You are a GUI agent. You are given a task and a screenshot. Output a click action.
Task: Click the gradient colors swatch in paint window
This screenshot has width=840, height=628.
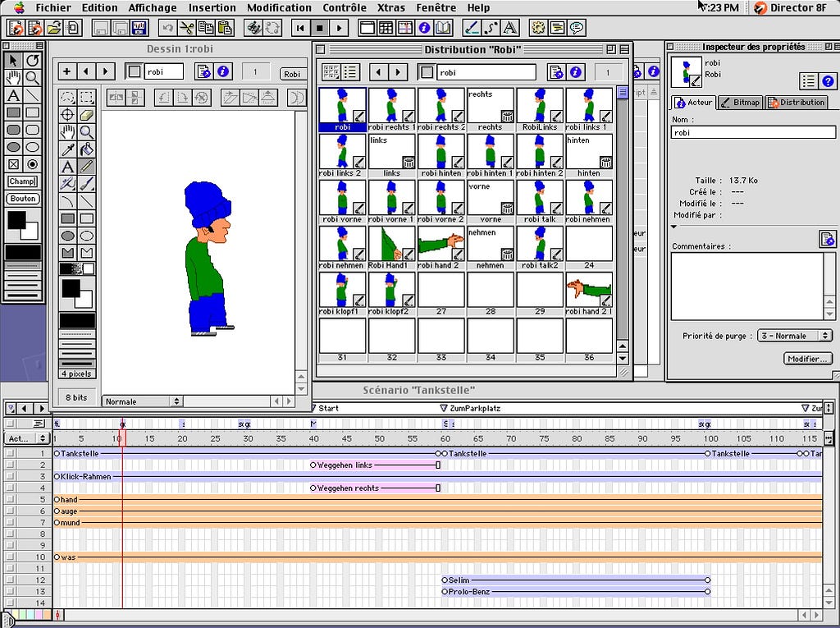(77, 268)
